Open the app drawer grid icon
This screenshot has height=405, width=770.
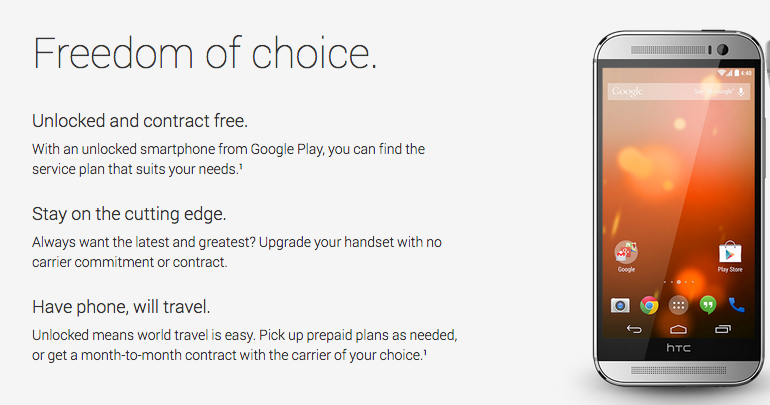coord(678,305)
